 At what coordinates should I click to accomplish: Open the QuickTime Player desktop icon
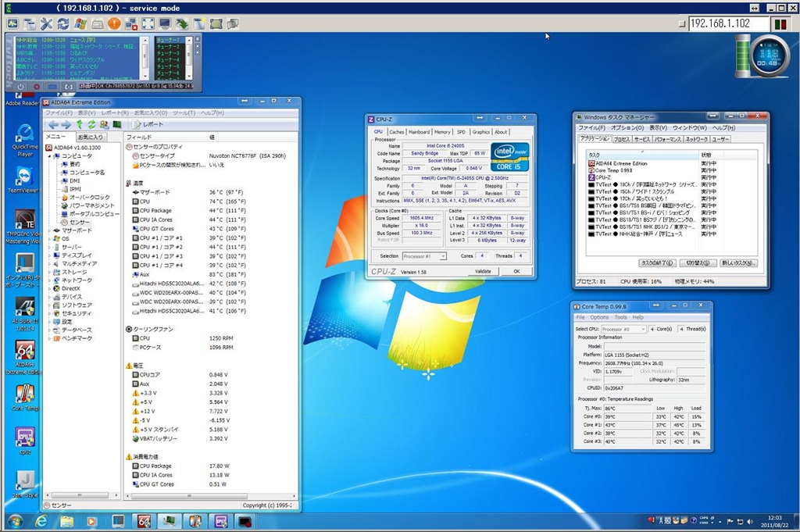(24, 140)
